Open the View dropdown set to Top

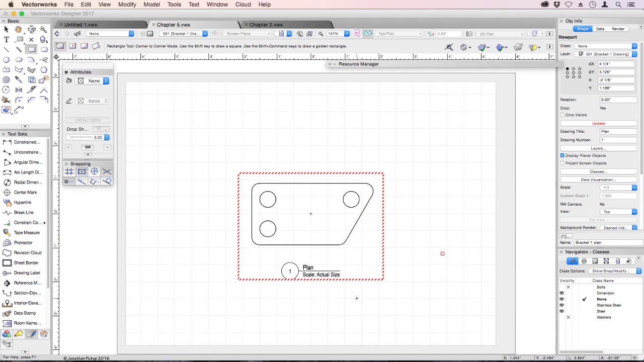point(618,212)
